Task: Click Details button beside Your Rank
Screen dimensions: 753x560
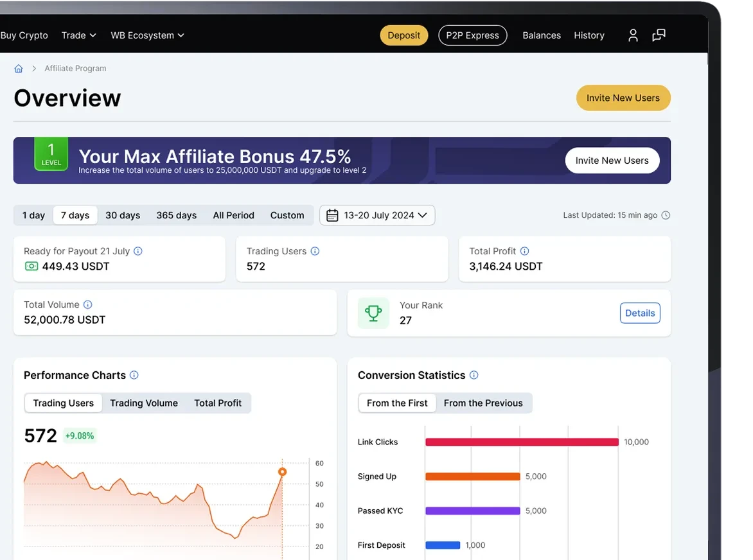Action: click(x=640, y=313)
